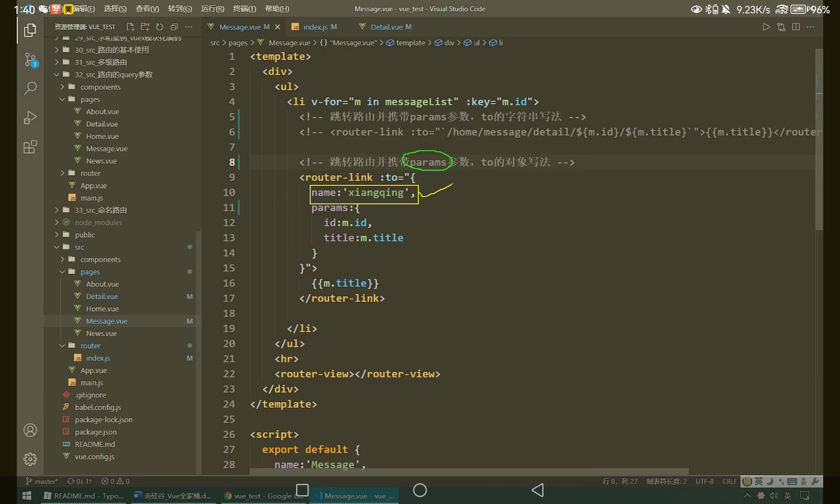This screenshot has width=840, height=504.
Task: Click the CRLF line ending indicator
Action: pyautogui.click(x=730, y=481)
